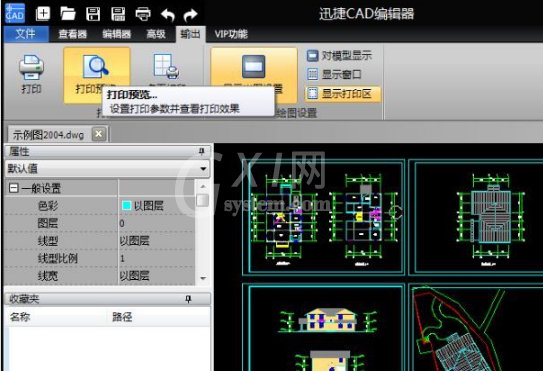
Task: Click the 线宽 property label
Action: point(48,276)
